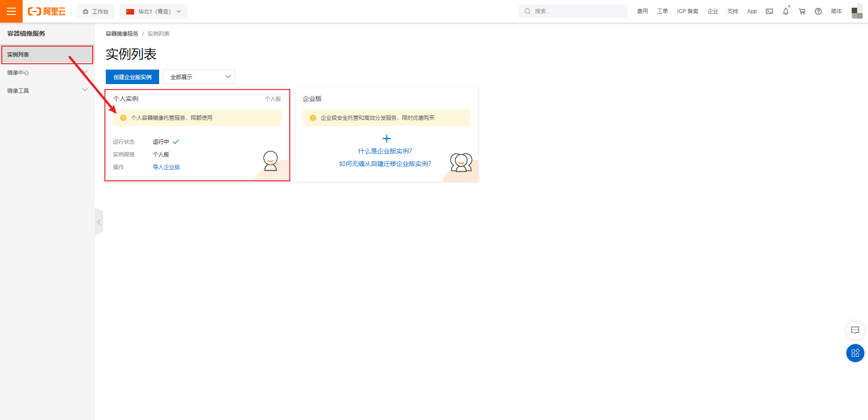Click the 运行中 status text
The height and width of the screenshot is (420, 868).
point(161,142)
